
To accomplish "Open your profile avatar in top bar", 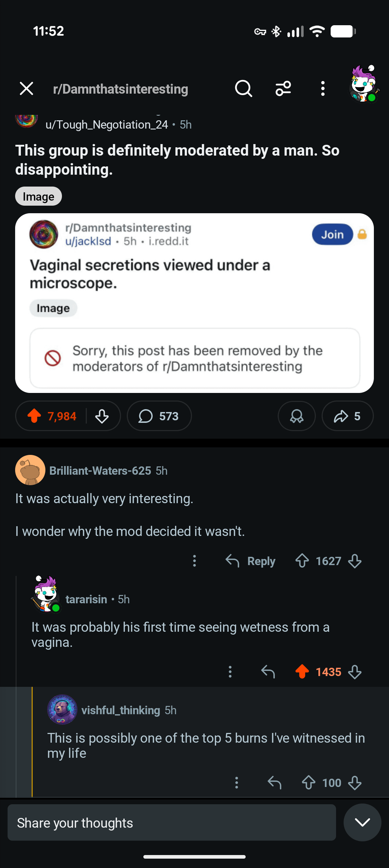I will pos(364,84).
